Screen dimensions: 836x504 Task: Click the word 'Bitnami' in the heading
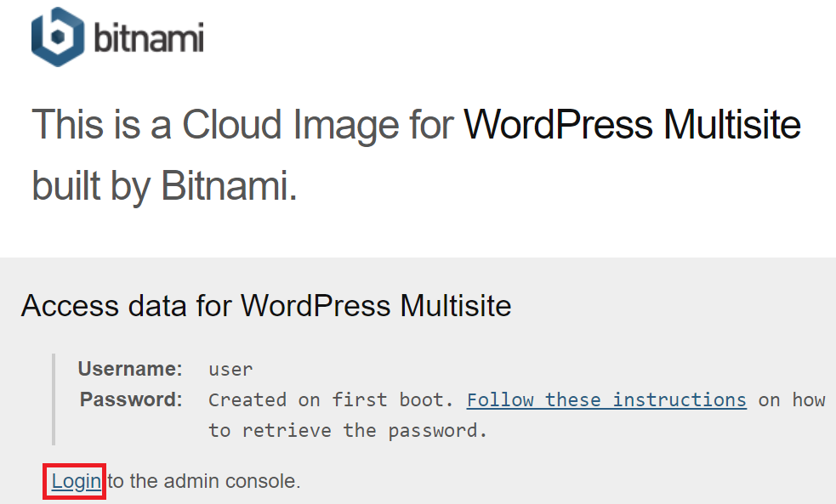pos(229,186)
